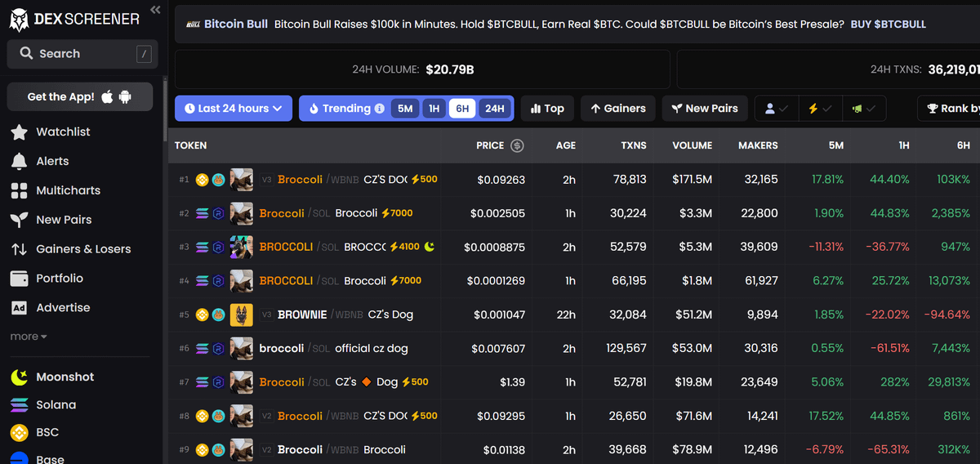
Task: Click the Gainers & Losers arrows icon
Action: click(x=19, y=249)
